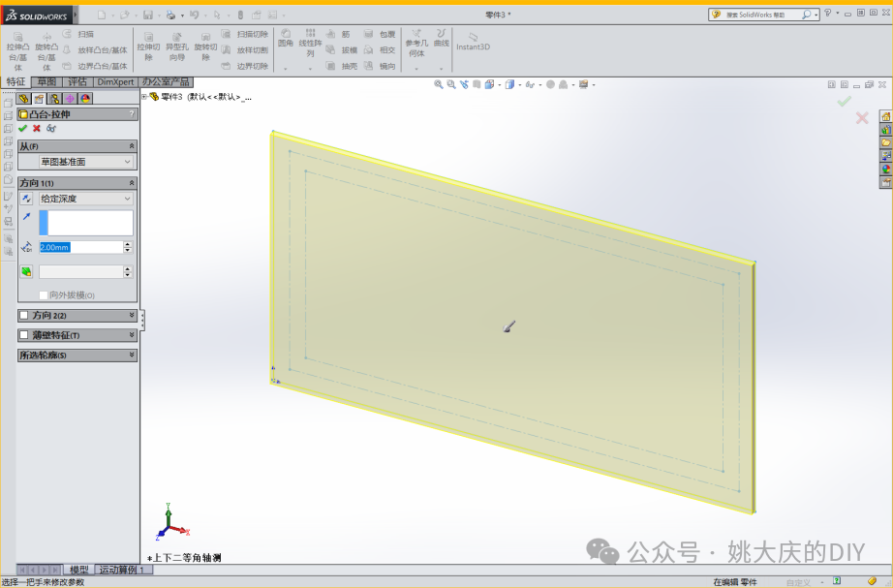Select the 边界切除 boundary cut tool
893x588 pixels.
(245, 66)
